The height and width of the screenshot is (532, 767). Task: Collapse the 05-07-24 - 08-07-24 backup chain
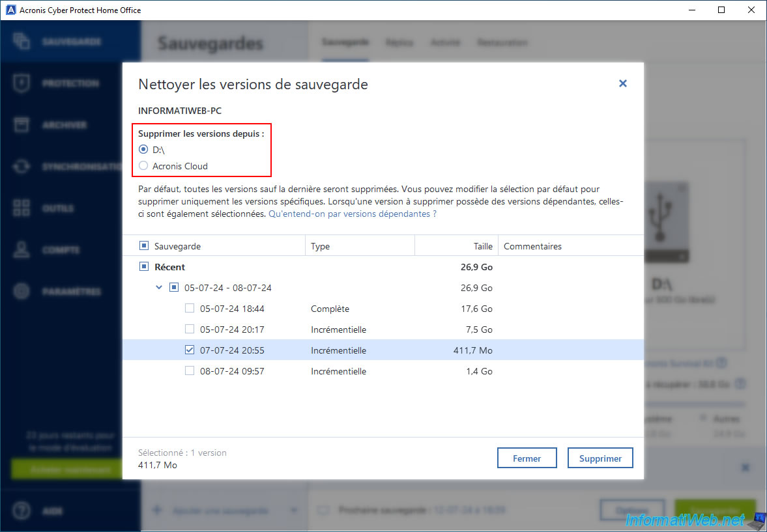[x=160, y=288]
